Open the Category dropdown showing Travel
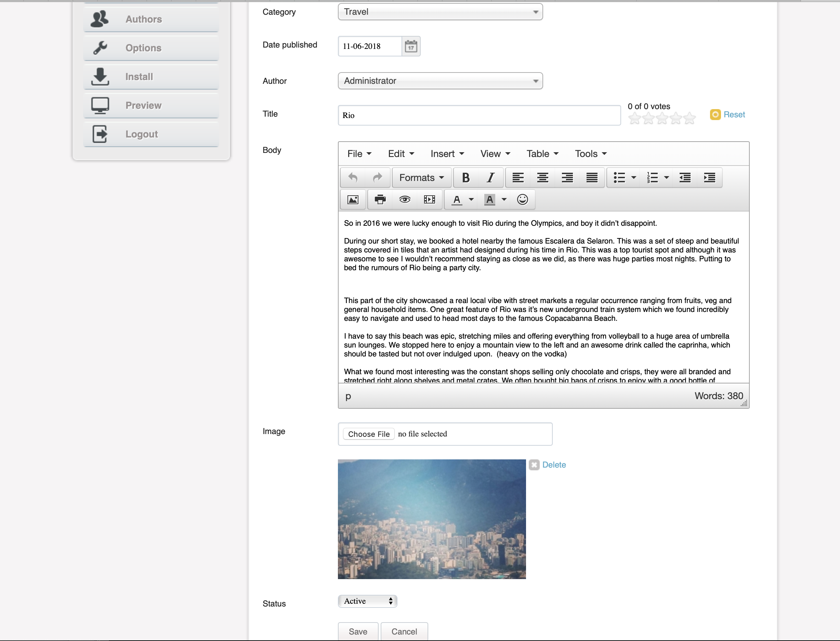Viewport: 840px width, 641px height. pos(440,12)
